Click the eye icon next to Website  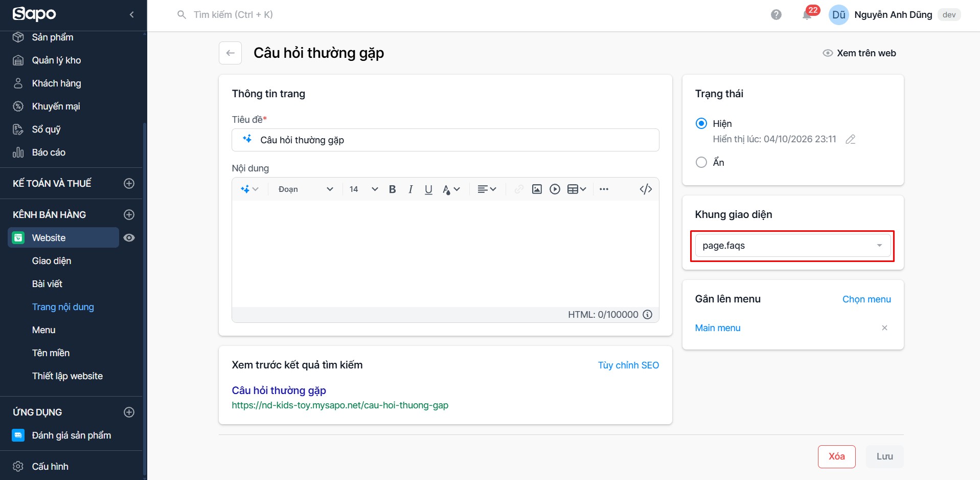click(129, 237)
